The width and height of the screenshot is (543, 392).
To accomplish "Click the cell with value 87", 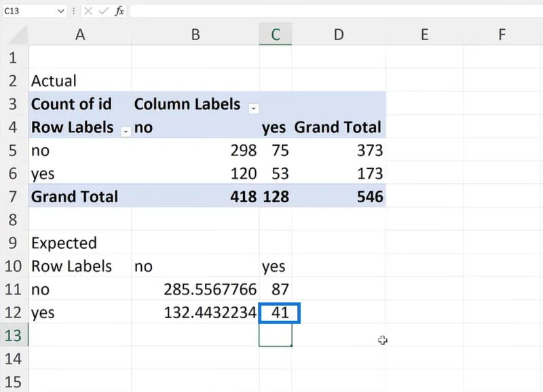I will (276, 289).
